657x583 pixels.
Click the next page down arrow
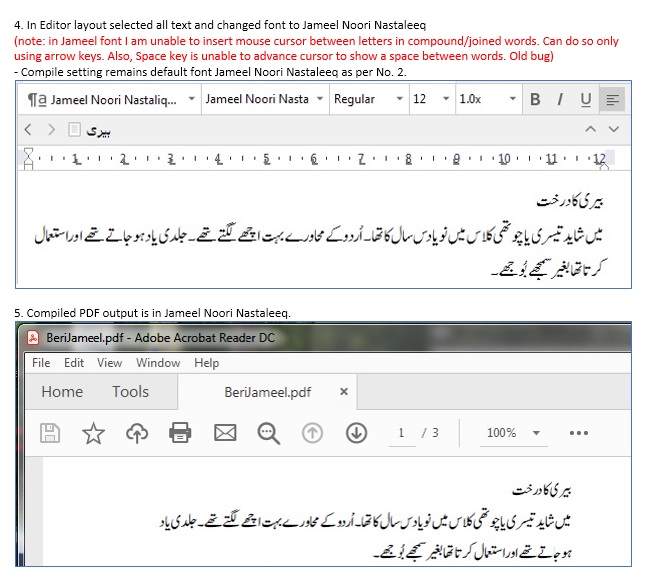(357, 433)
